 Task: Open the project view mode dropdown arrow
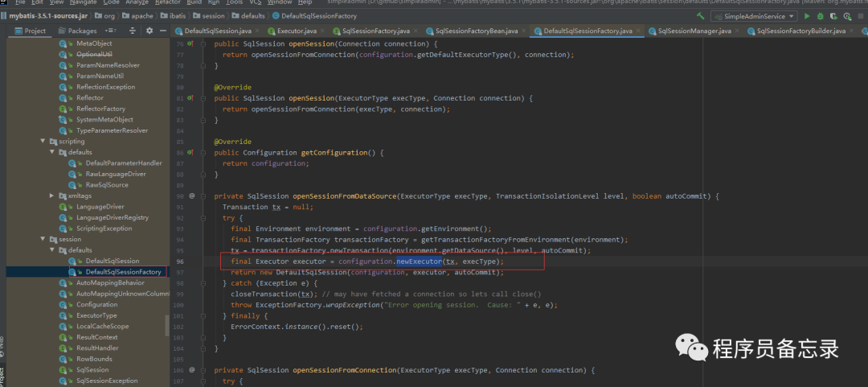click(110, 31)
